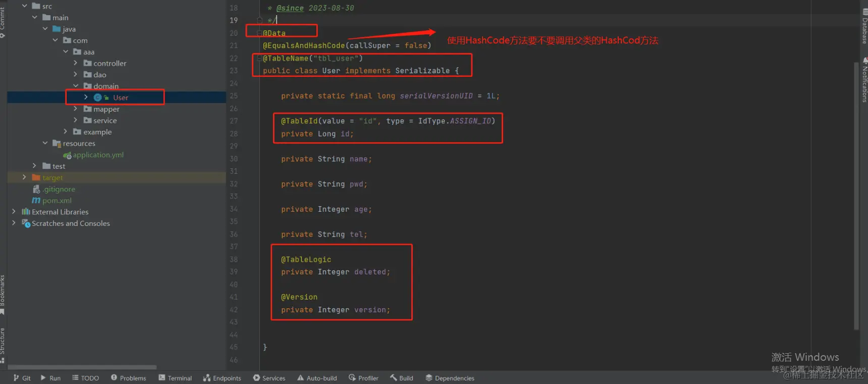Click the @TableLogic annotation
The height and width of the screenshot is (384, 868).
306,259
